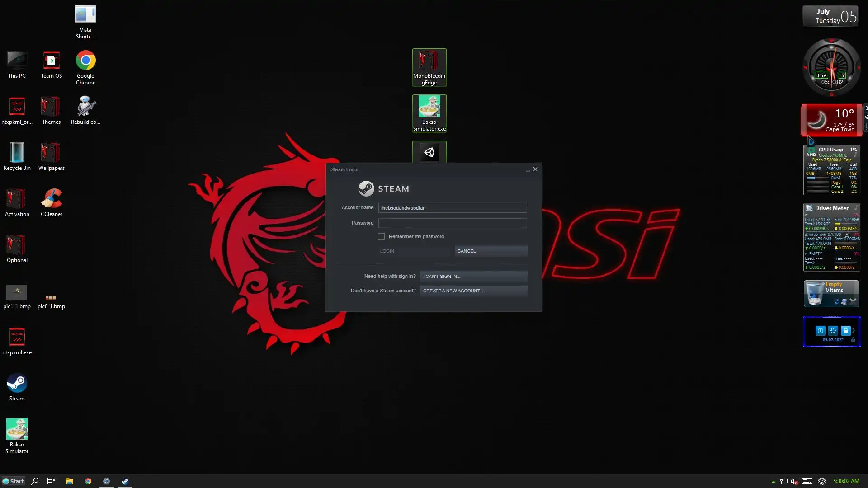Show hidden tray icons arrow

773,482
